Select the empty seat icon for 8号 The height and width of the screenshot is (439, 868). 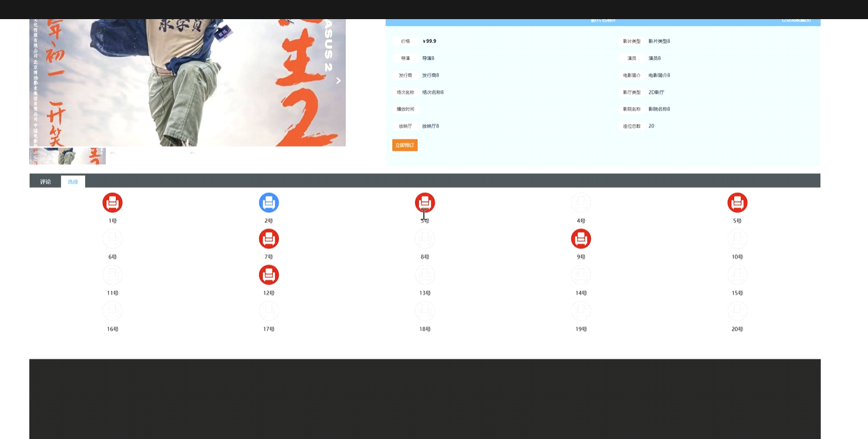pos(425,239)
